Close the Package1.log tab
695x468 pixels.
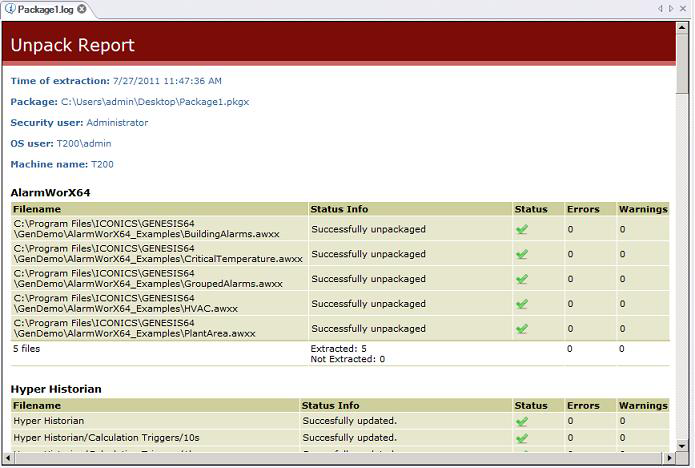pyautogui.click(x=82, y=9)
